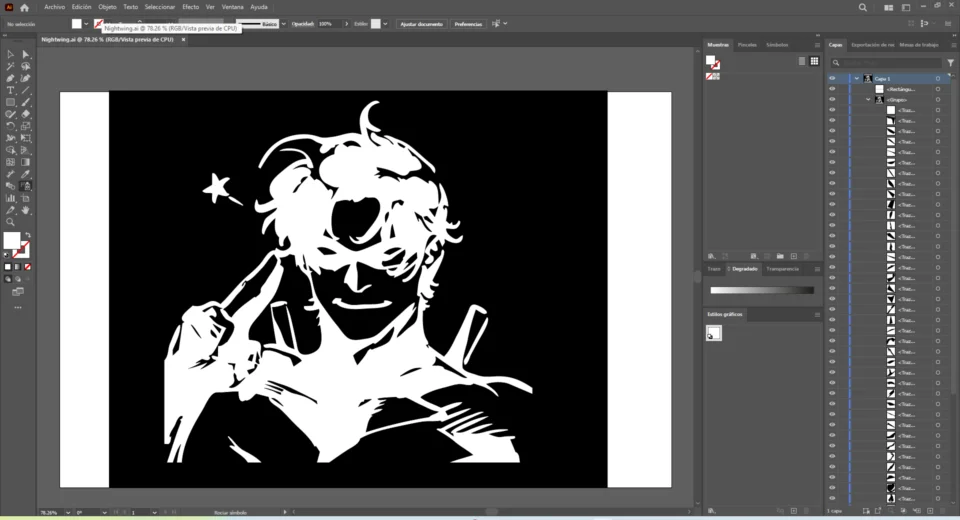Image resolution: width=960 pixels, height=520 pixels.
Task: Select the Symbol Sprayer tool
Action: tap(26, 186)
